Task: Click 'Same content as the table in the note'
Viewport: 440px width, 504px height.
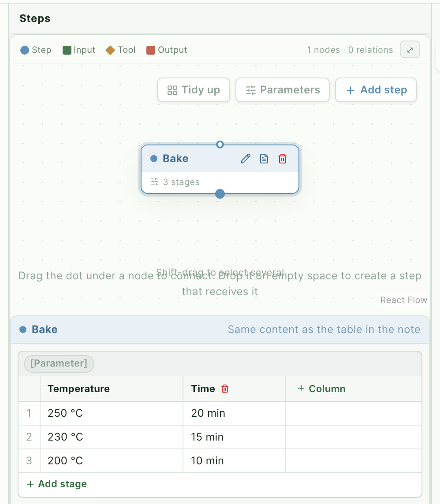Action: (x=324, y=330)
